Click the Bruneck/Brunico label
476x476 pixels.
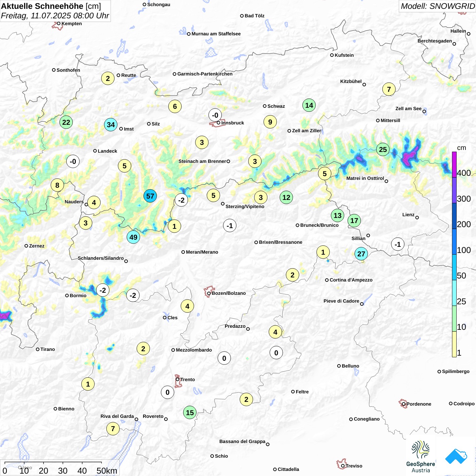click(319, 225)
